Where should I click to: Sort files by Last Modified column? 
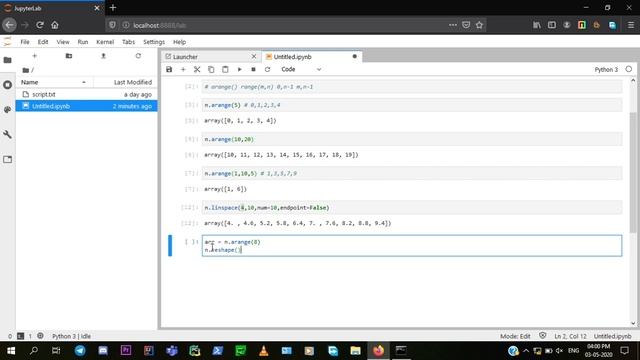(125, 82)
